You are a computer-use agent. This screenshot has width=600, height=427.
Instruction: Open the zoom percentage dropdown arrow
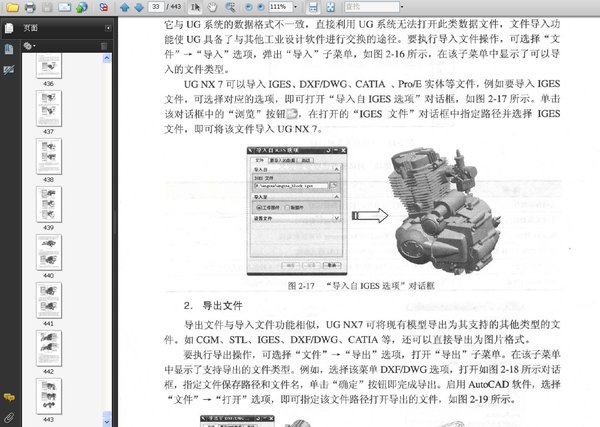(x=295, y=7)
